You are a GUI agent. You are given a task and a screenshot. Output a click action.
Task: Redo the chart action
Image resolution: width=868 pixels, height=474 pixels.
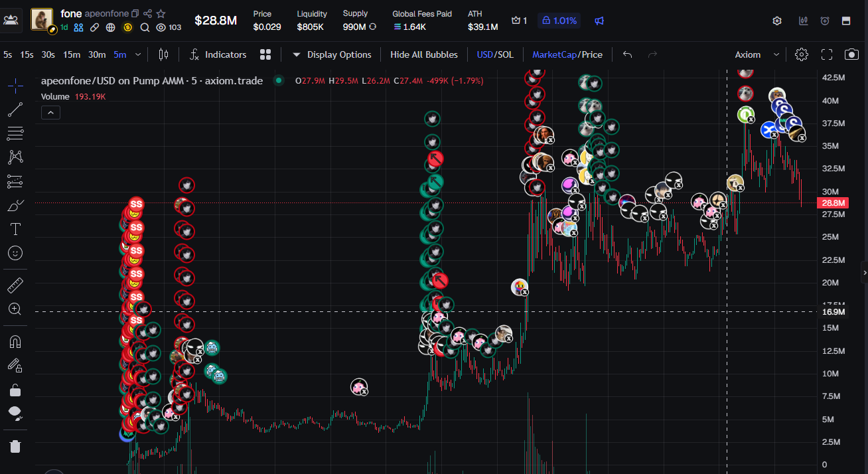point(652,54)
